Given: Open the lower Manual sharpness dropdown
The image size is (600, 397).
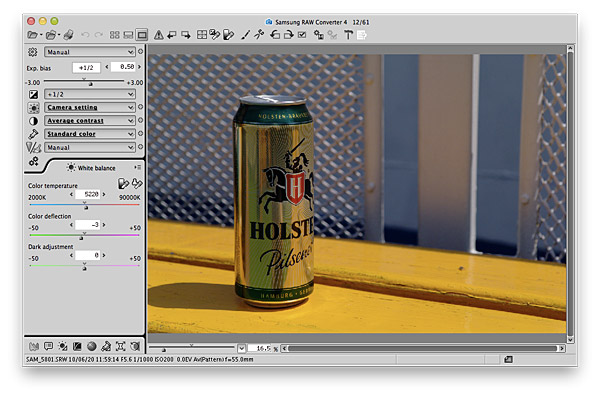Looking at the screenshot, I should tap(90, 147).
